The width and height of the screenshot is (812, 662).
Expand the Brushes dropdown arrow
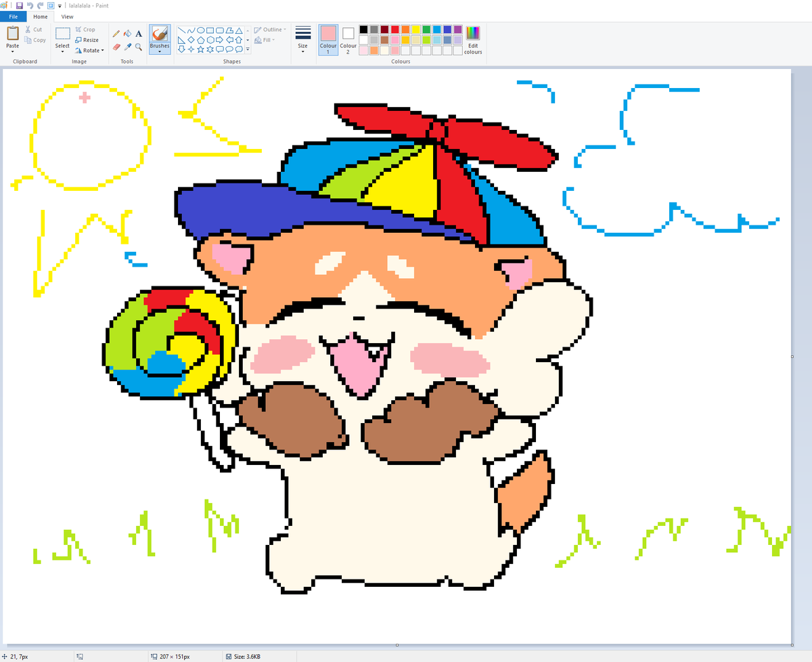coord(160,51)
